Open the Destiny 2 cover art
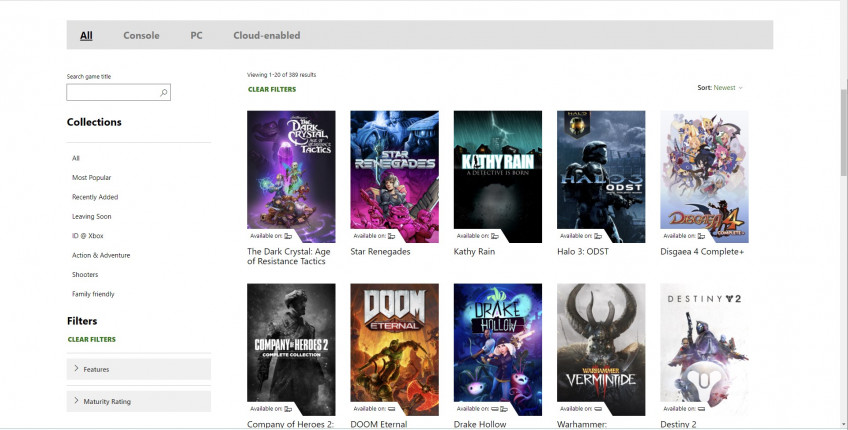Screen dimensions: 848x430 (x=704, y=350)
